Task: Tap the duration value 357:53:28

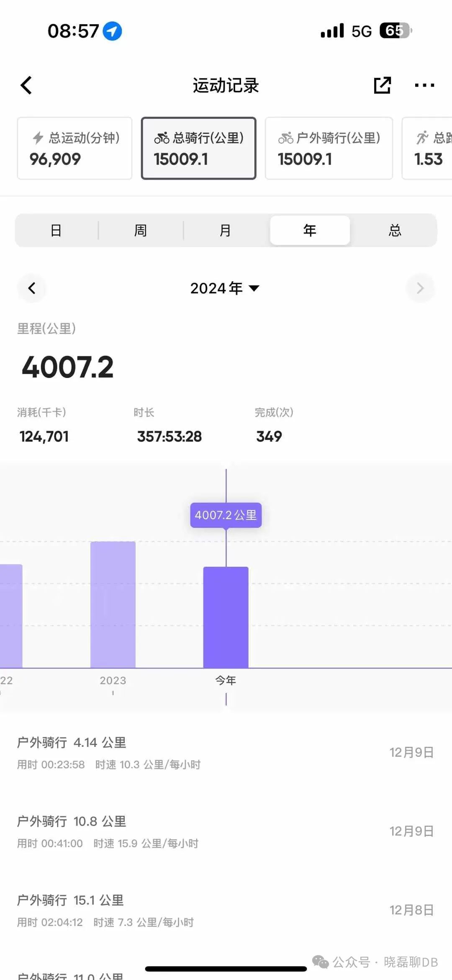Action: point(169,437)
